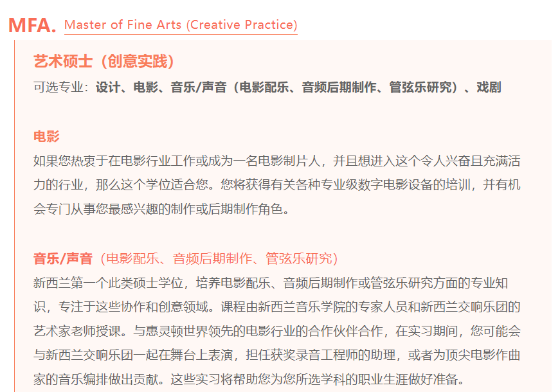The image size is (560, 392).
Task: Select bold 设计 in the majors list
Action: coord(107,87)
